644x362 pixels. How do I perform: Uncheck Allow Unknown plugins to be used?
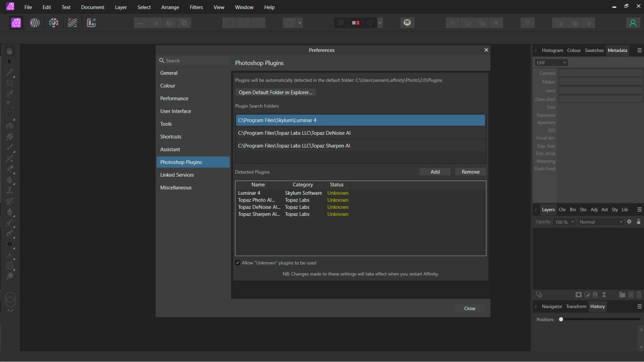pyautogui.click(x=237, y=262)
